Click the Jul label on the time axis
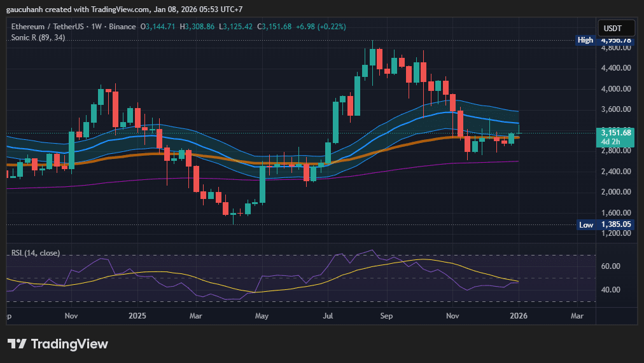 point(328,315)
